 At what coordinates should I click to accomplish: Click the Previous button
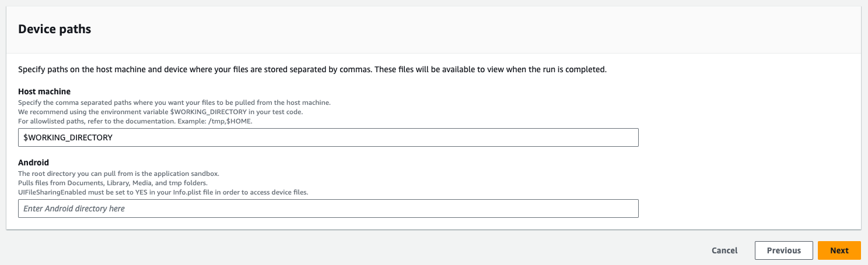(783, 250)
